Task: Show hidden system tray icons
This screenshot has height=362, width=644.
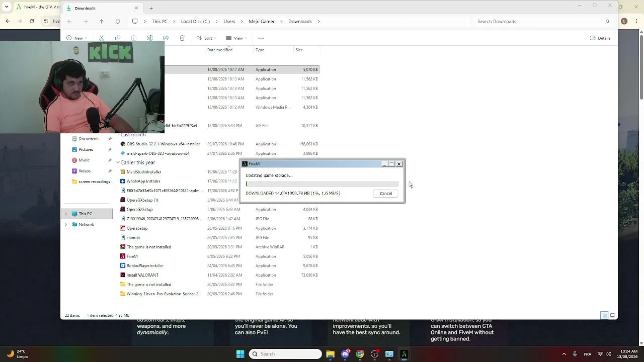Action: click(x=564, y=354)
